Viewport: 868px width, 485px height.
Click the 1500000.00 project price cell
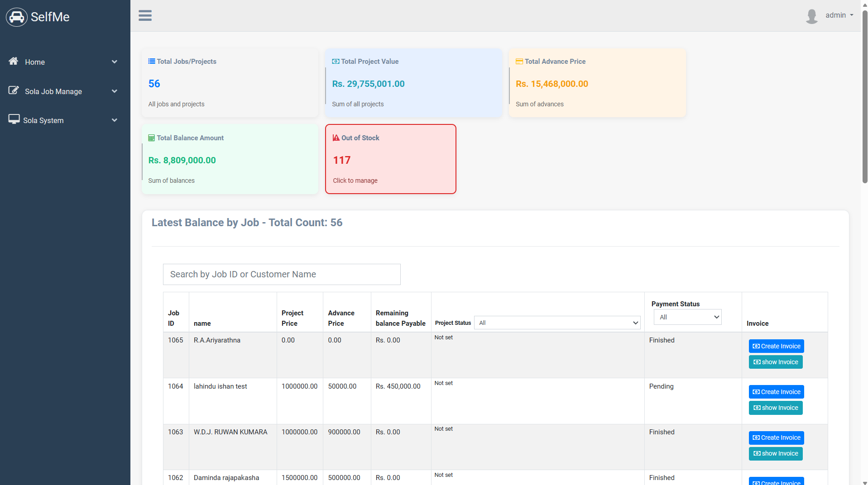tap(299, 478)
